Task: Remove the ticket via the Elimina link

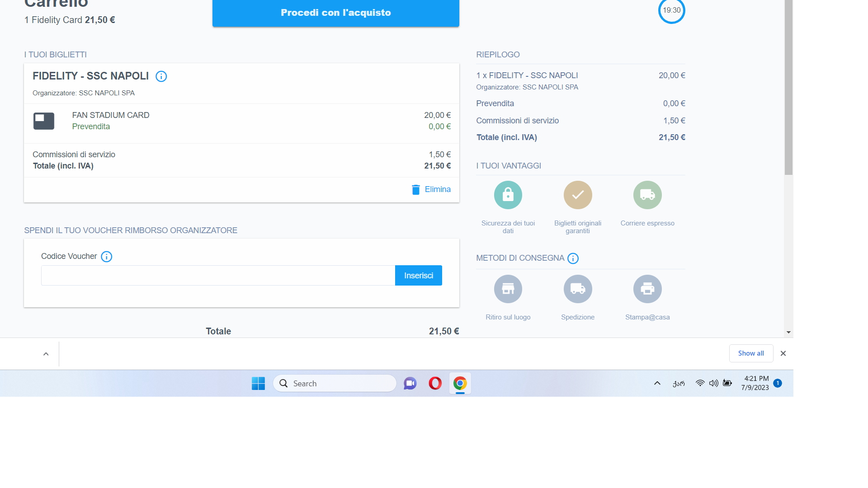Action: pyautogui.click(x=438, y=189)
